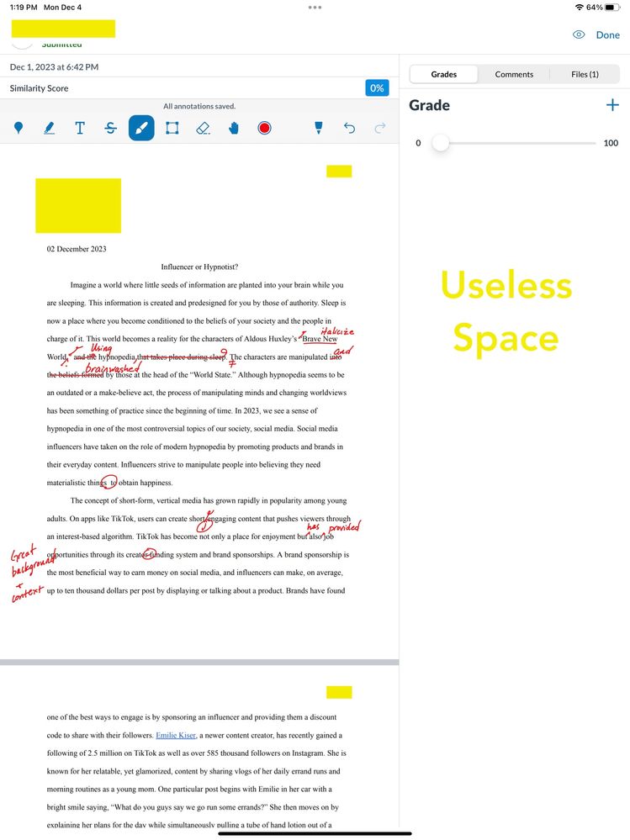The height and width of the screenshot is (840, 630).
Task: Select the freehand draw brush tool
Action: pyautogui.click(x=141, y=128)
